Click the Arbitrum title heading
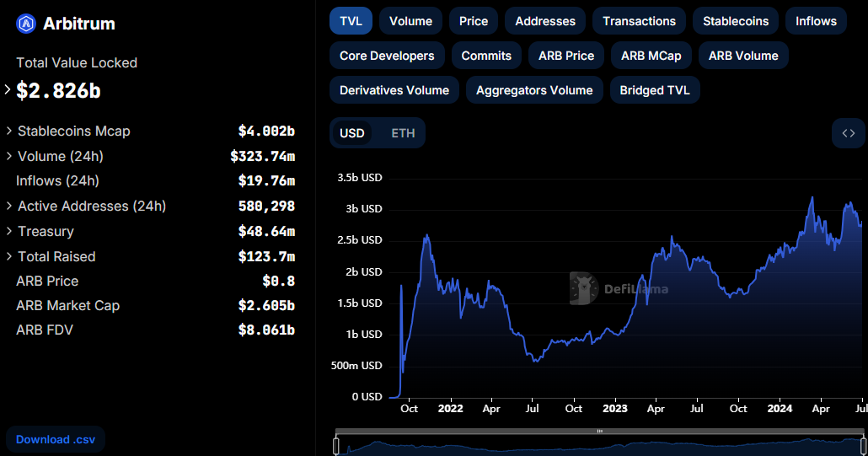Screen dimensions: 868x456 (x=79, y=24)
